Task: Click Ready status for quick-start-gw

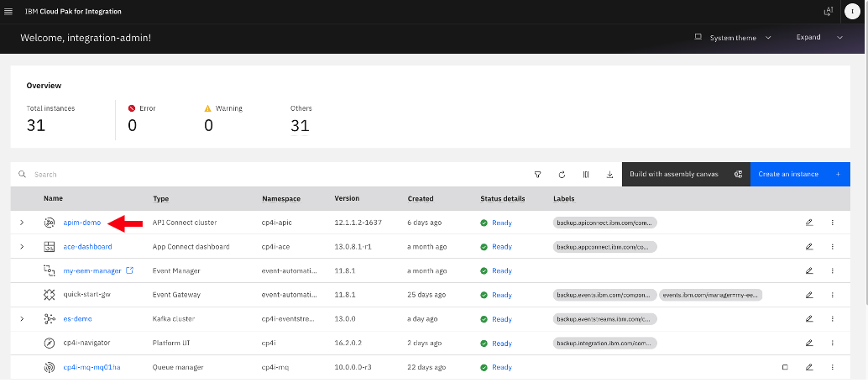Action: click(x=501, y=295)
